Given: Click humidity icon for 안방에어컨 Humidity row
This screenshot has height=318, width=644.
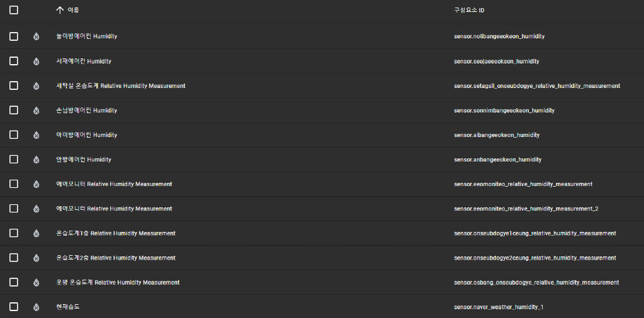Looking at the screenshot, I should pos(36,159).
